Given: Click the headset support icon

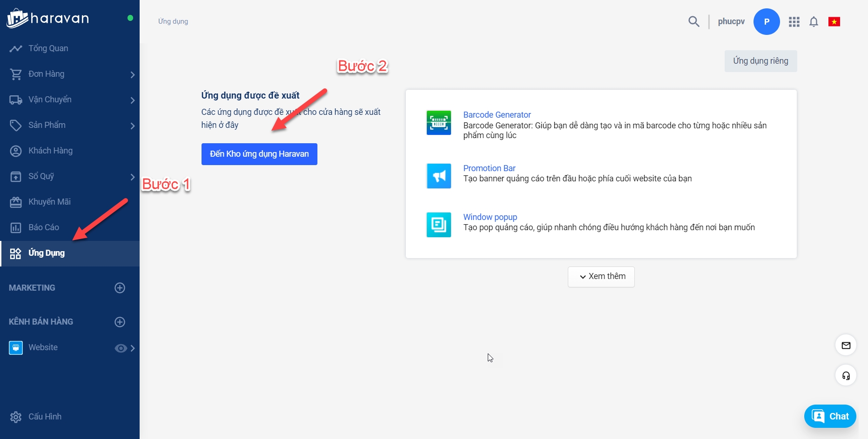Looking at the screenshot, I should pos(846,376).
